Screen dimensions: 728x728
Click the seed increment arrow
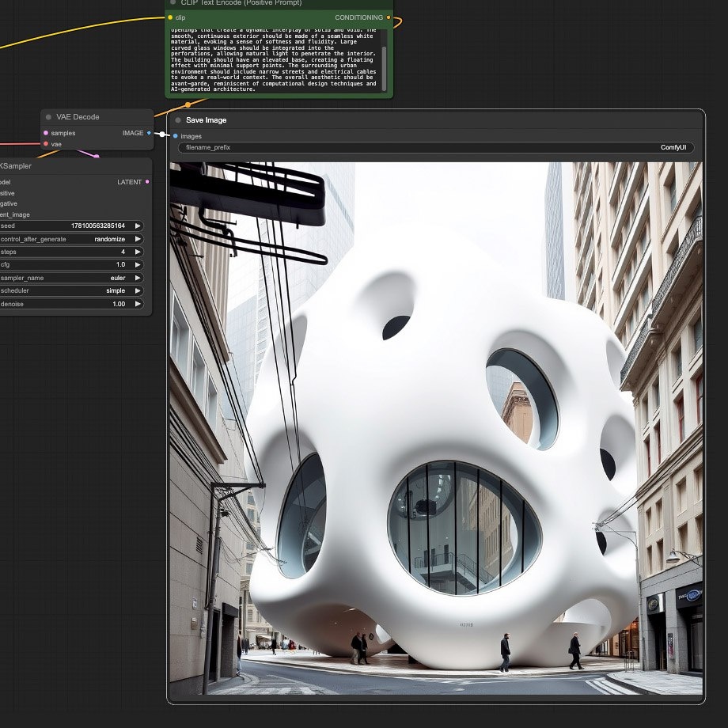click(x=138, y=226)
